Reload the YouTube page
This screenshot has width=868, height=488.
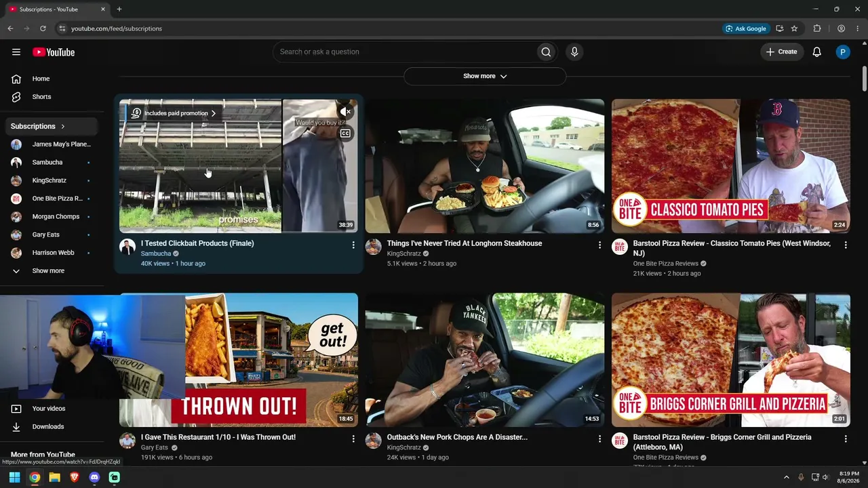click(43, 28)
